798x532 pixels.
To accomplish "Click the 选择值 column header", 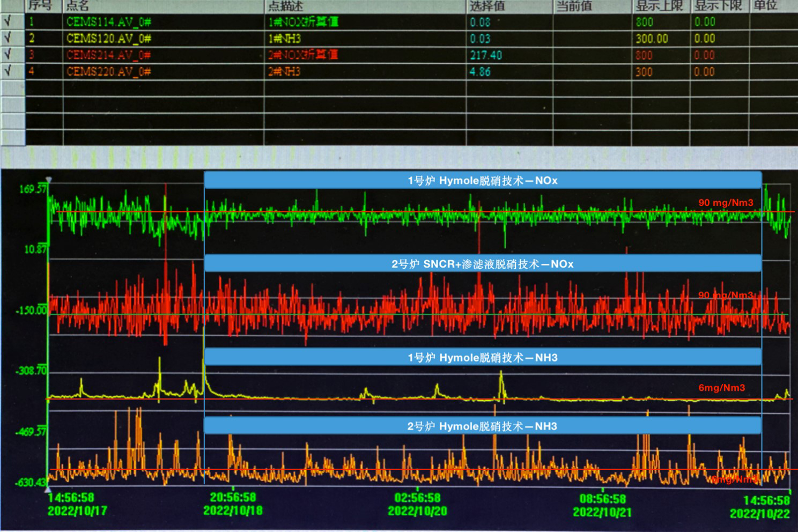I will click(487, 6).
